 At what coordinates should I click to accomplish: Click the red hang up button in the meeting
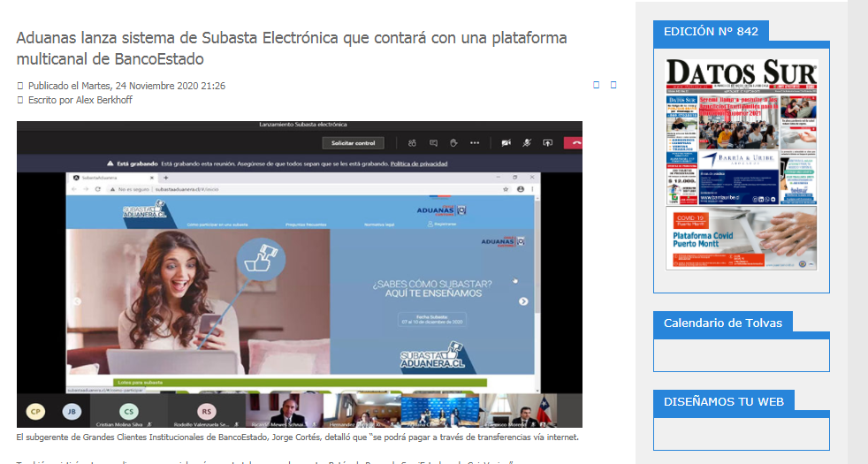(574, 143)
